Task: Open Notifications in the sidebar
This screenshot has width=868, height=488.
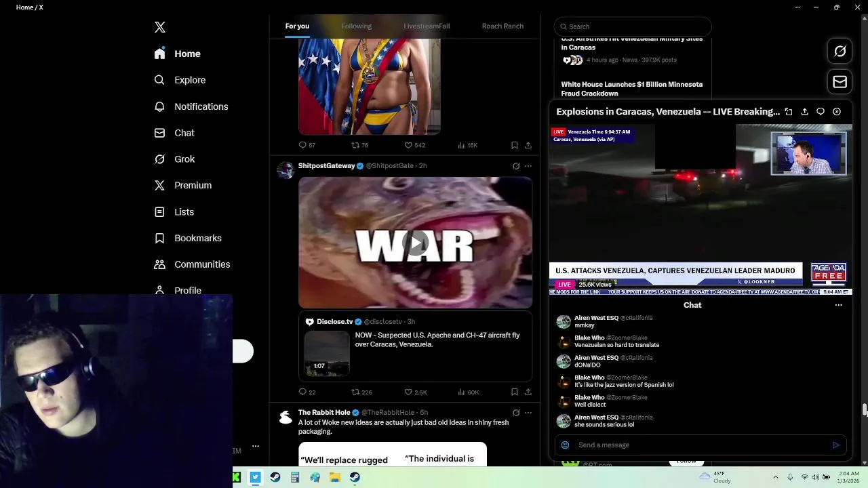Action: [x=191, y=106]
